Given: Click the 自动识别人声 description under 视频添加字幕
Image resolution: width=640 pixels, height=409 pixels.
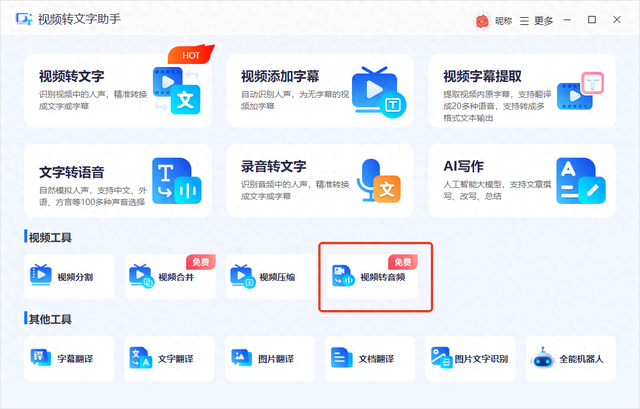Looking at the screenshot, I should point(295,100).
